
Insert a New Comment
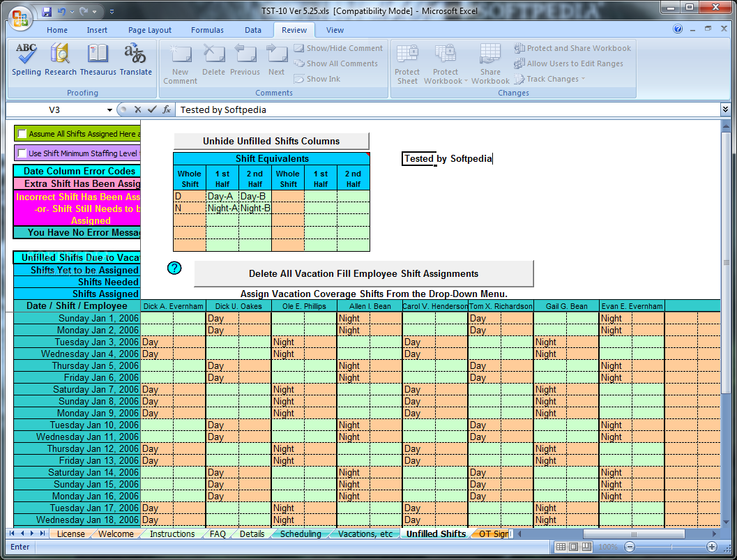180,64
